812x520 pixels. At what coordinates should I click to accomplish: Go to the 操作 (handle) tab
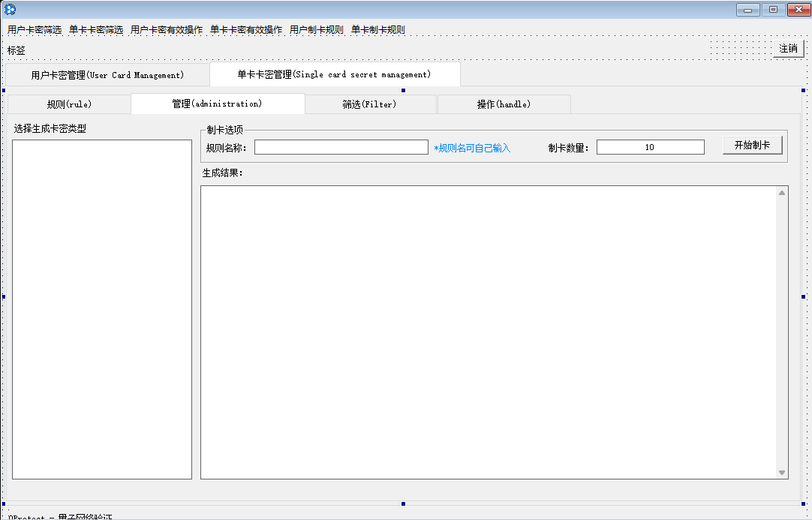[x=504, y=104]
